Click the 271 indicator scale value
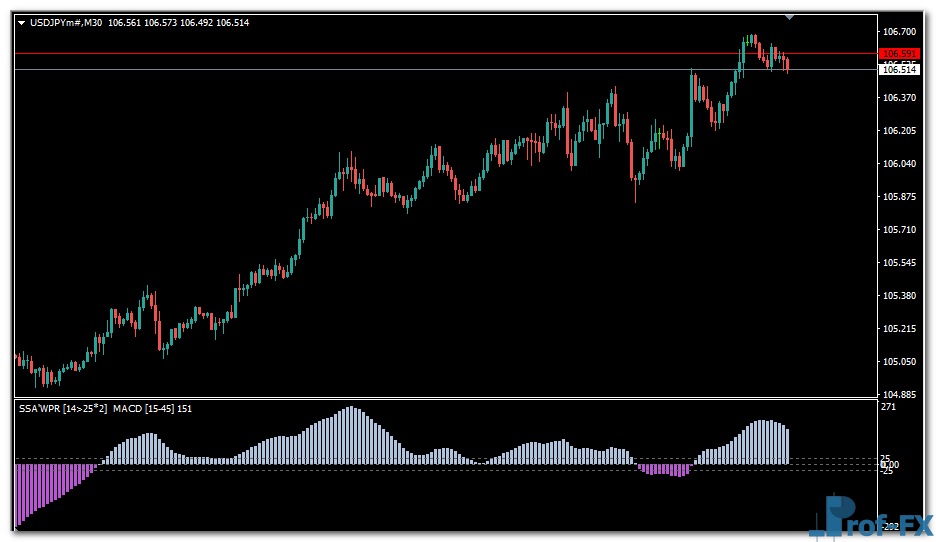936x542 pixels. pos(888,408)
